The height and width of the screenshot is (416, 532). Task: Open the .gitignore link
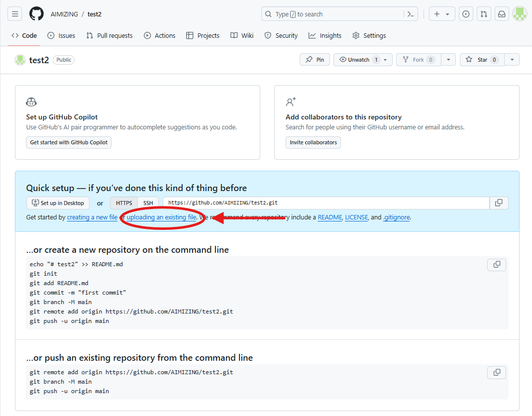tap(397, 217)
